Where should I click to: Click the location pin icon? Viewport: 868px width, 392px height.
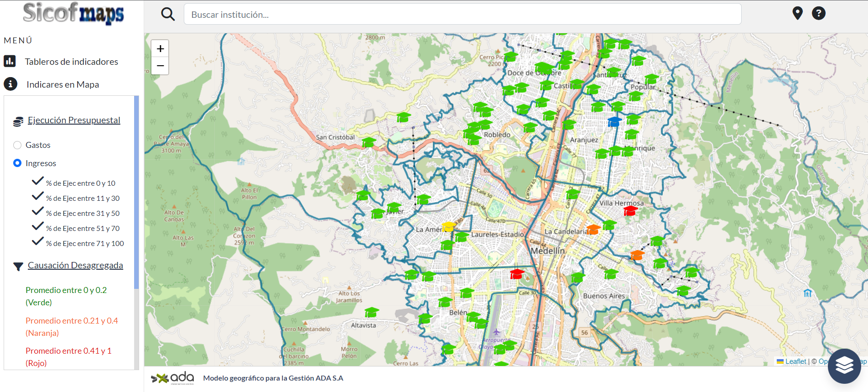click(x=797, y=13)
